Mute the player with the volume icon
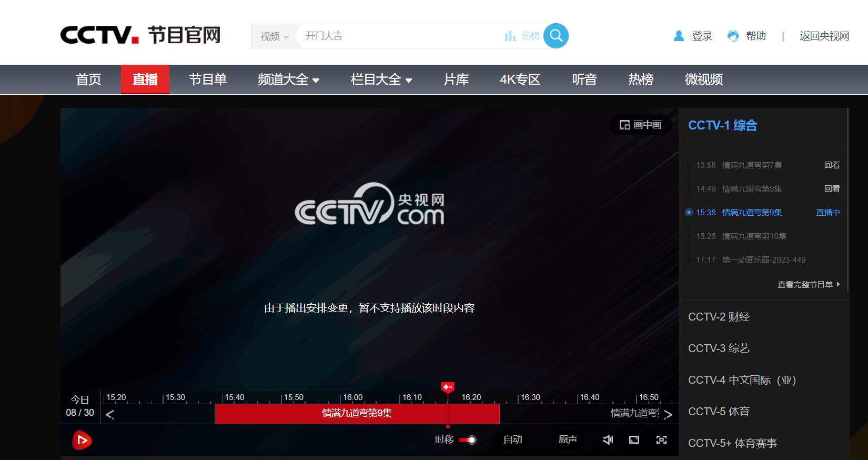The image size is (868, 460). pyautogui.click(x=608, y=439)
